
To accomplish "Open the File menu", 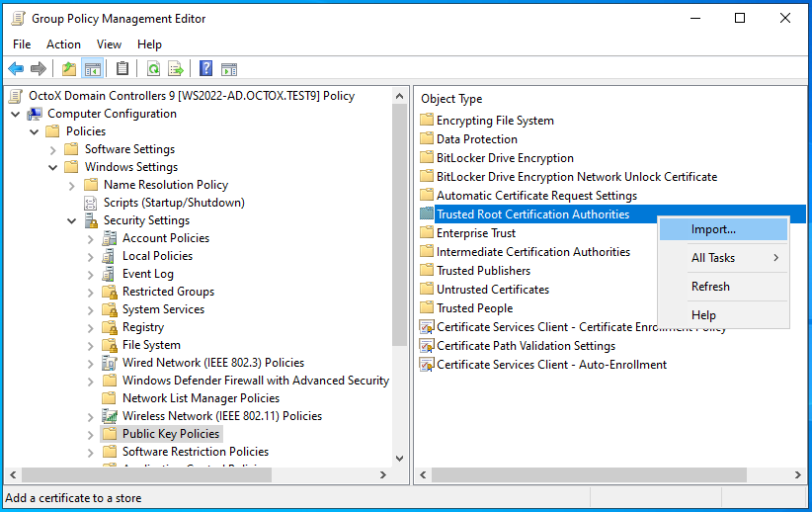I will (x=22, y=44).
